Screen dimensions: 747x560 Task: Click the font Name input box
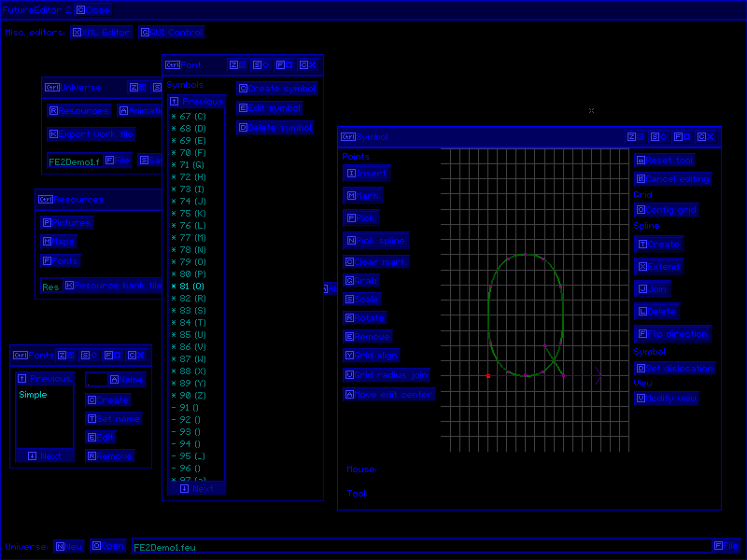[x=96, y=381]
